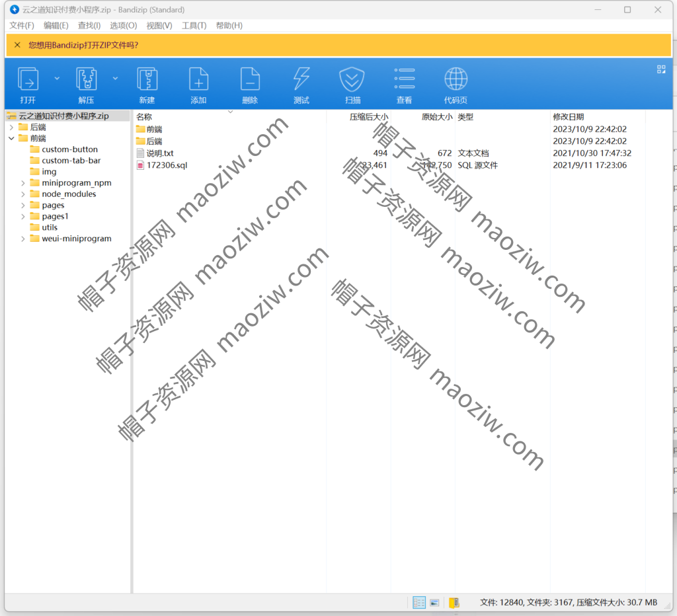Image resolution: width=677 pixels, height=616 pixels.
Task: Expand the node_modules tree node
Action: (x=23, y=194)
